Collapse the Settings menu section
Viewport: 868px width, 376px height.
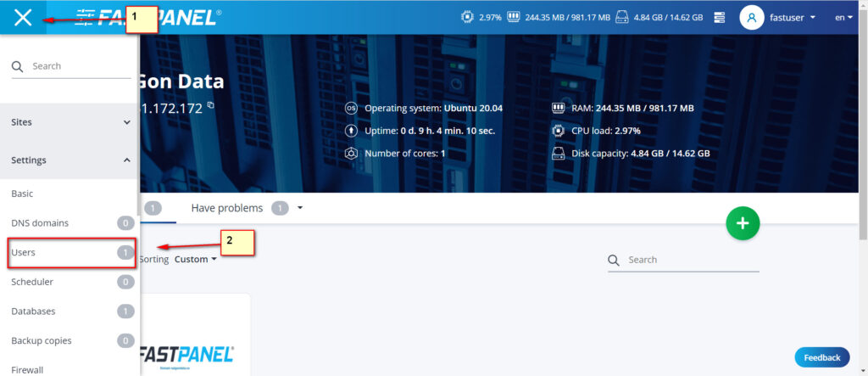coord(70,160)
